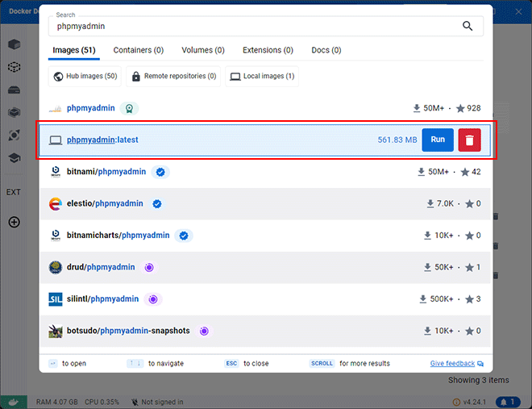This screenshot has width=532, height=409.
Task: Open the notifications bell badge
Action: click(508, 403)
